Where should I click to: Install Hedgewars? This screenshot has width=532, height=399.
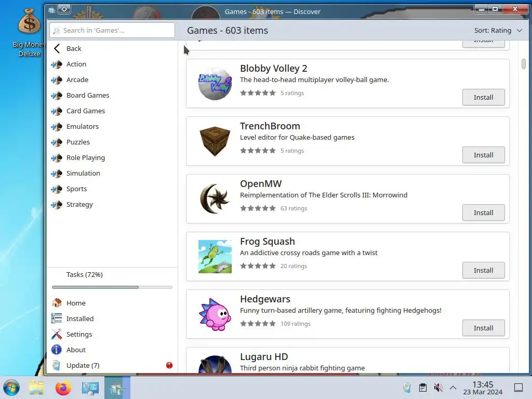(484, 328)
